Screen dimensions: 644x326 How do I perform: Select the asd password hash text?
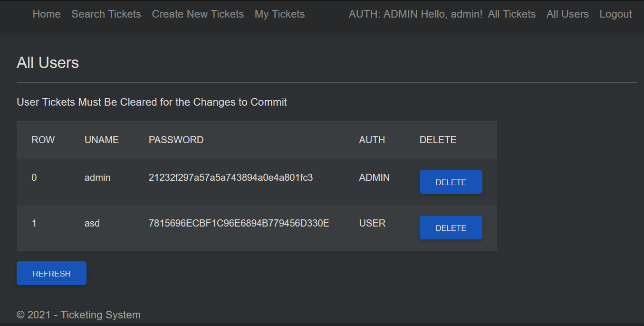pyautogui.click(x=239, y=223)
